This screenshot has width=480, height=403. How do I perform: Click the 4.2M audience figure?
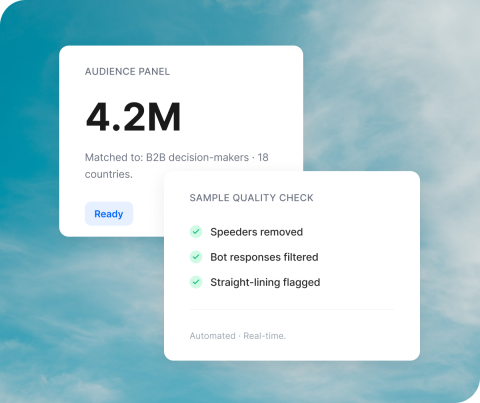pyautogui.click(x=133, y=117)
